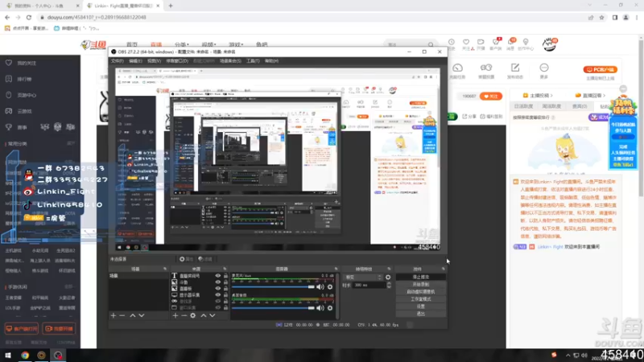This screenshot has width=644, height=362.
Task: Click orange 关注 follow button
Action: pyautogui.click(x=491, y=96)
